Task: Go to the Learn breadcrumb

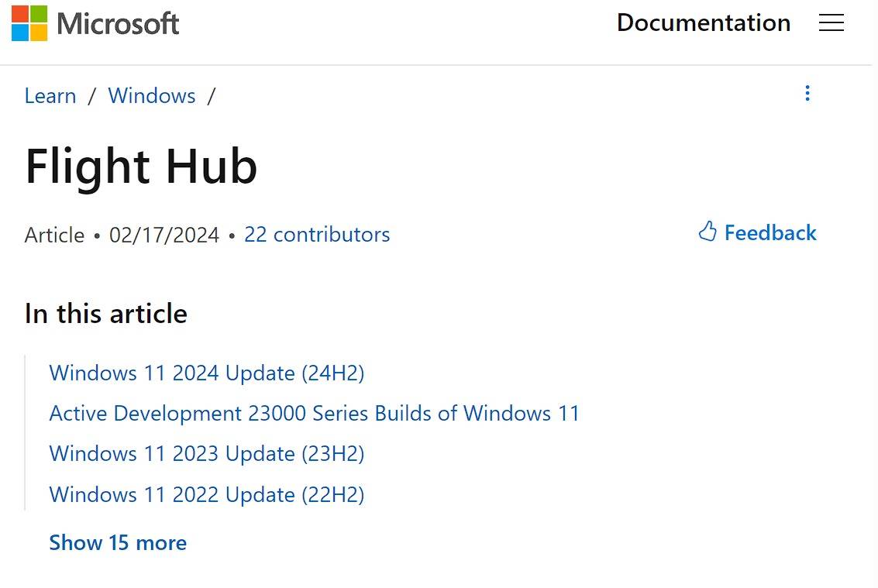Action: (x=50, y=96)
